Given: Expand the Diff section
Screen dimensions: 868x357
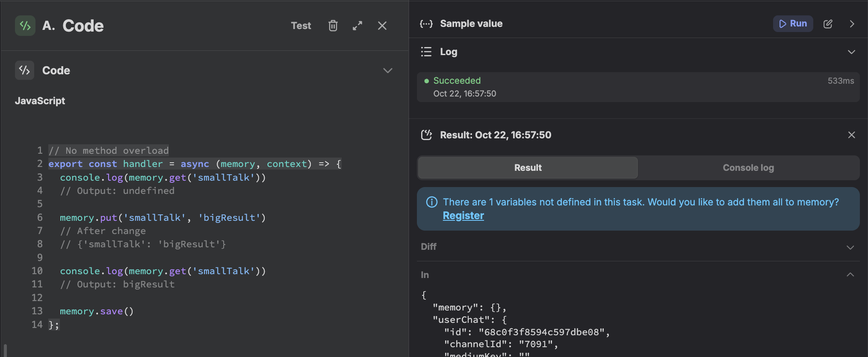Looking at the screenshot, I should (850, 247).
